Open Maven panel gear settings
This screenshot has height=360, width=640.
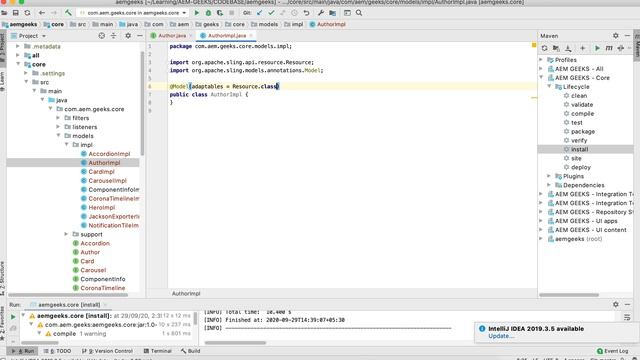click(x=616, y=36)
